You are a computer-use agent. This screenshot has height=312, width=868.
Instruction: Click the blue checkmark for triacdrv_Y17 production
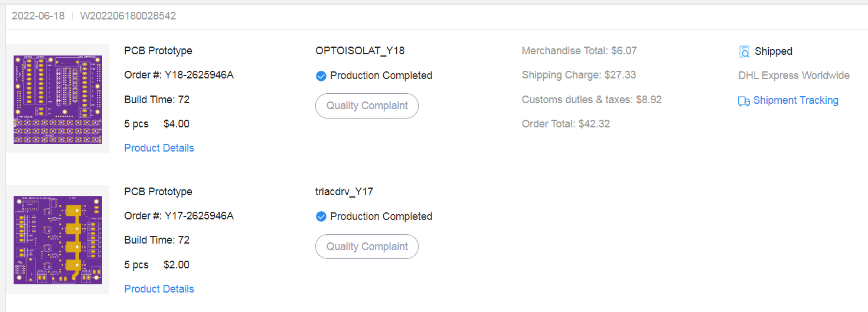click(x=321, y=216)
